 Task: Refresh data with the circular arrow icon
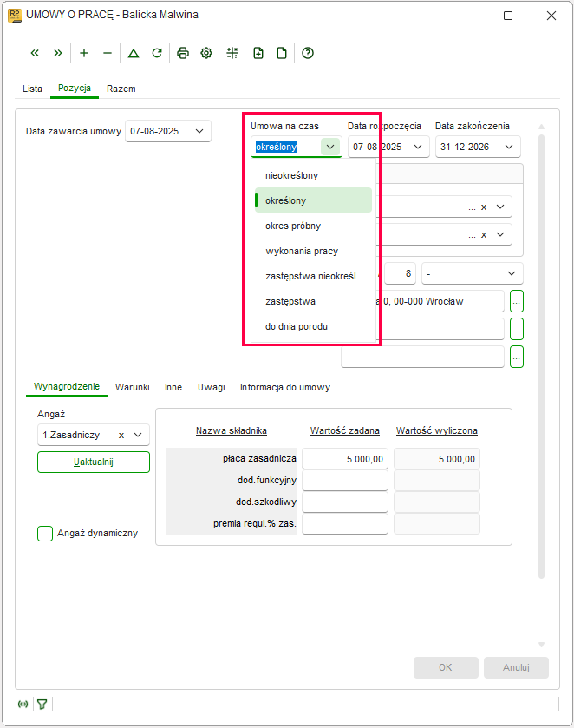tap(157, 53)
